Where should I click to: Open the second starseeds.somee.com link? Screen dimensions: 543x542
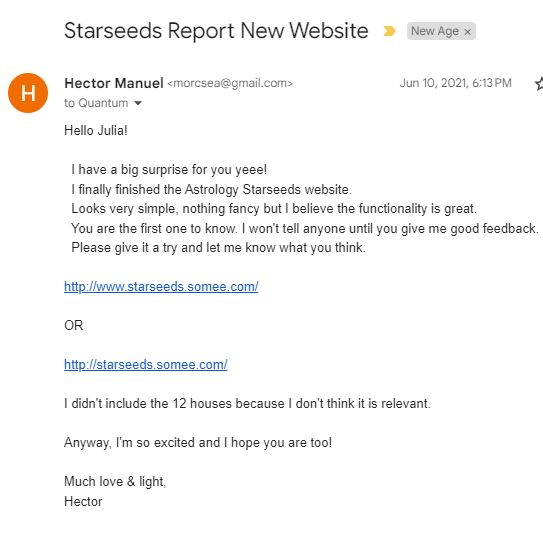[146, 365]
